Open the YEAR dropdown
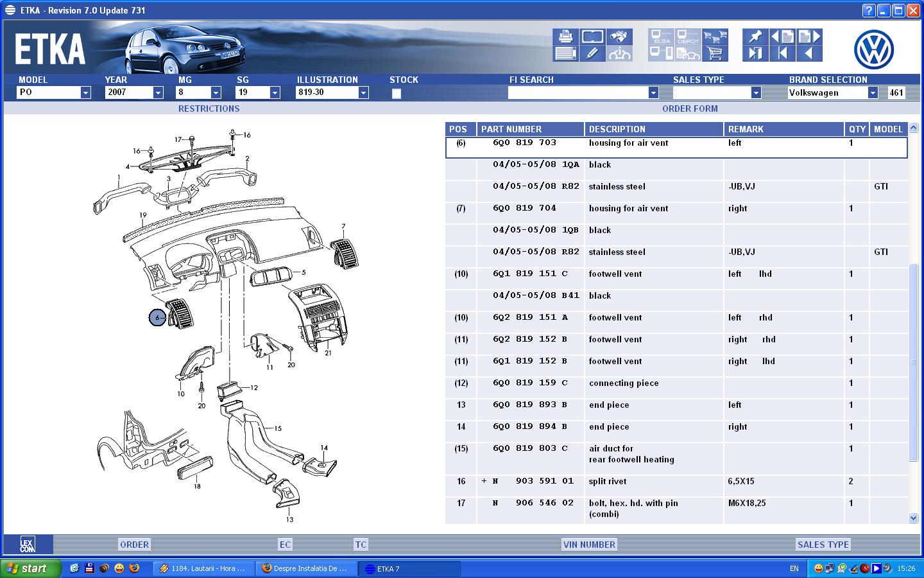This screenshot has height=578, width=924. [x=158, y=92]
